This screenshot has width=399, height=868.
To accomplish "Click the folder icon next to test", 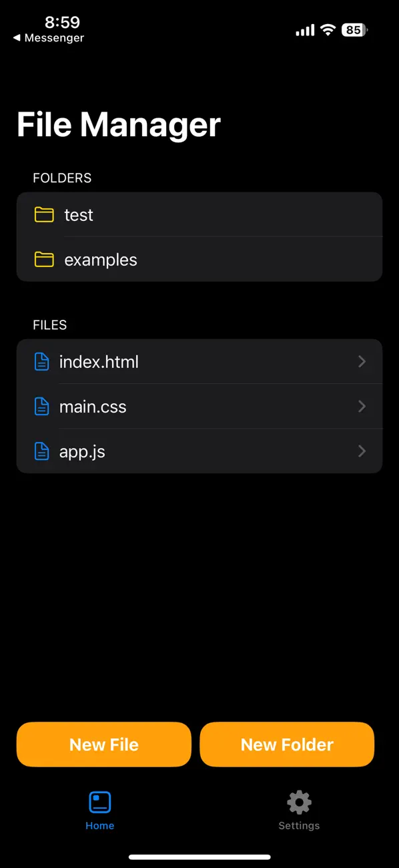I will [44, 214].
